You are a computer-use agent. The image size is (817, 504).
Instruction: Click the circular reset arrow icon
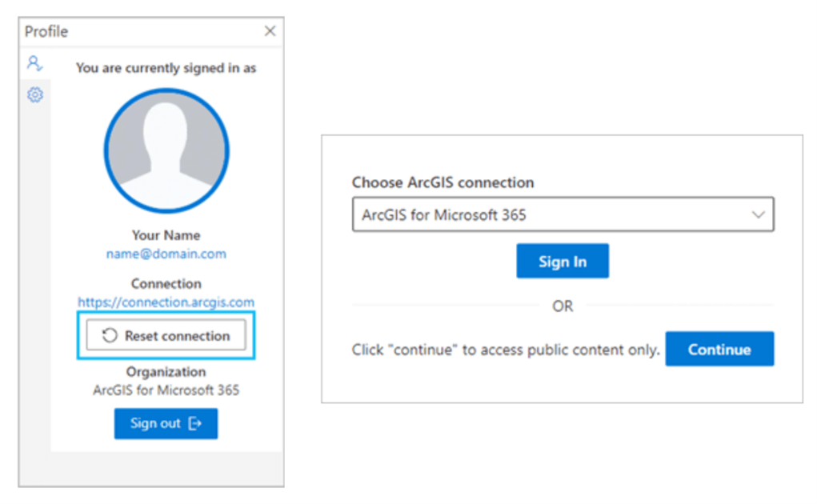(x=110, y=337)
